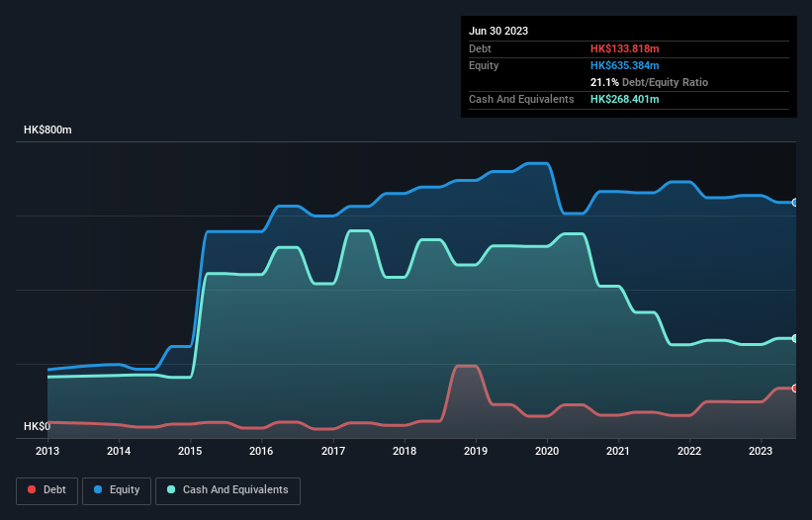Click the 2022 x-axis label
Viewport: 812px width, 520px height.
click(689, 451)
